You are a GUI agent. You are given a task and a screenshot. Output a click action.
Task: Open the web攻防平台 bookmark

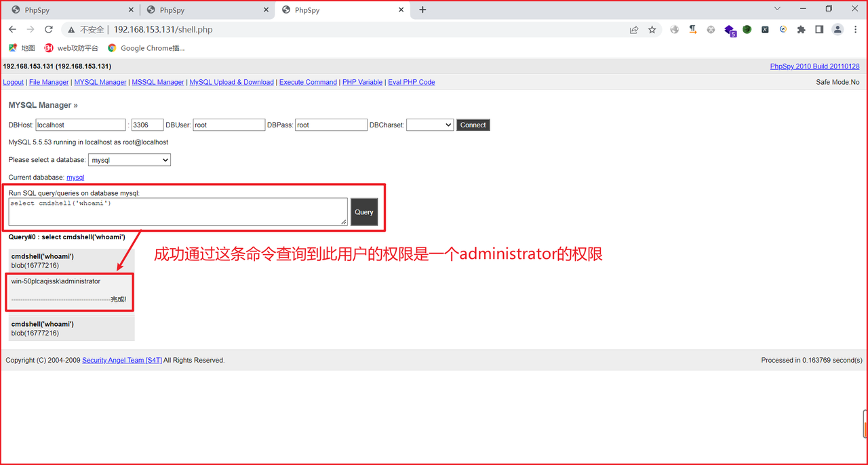(71, 48)
